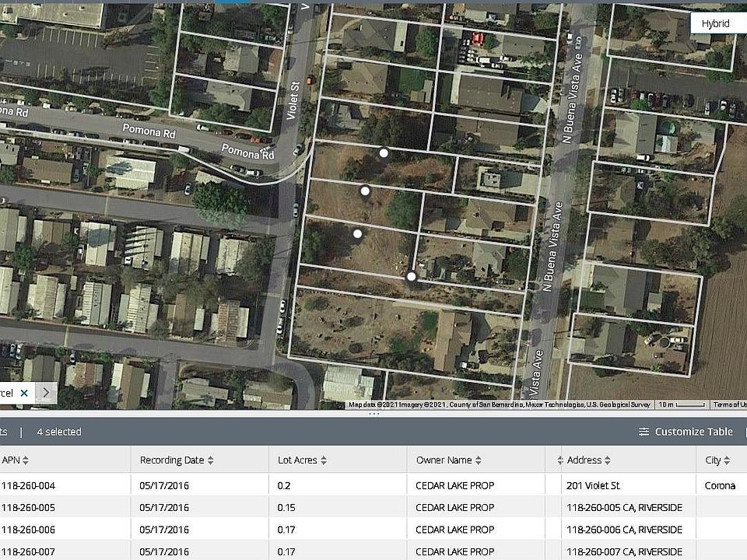Click CEDAR LAKE PROP owner in first row

pyautogui.click(x=455, y=485)
